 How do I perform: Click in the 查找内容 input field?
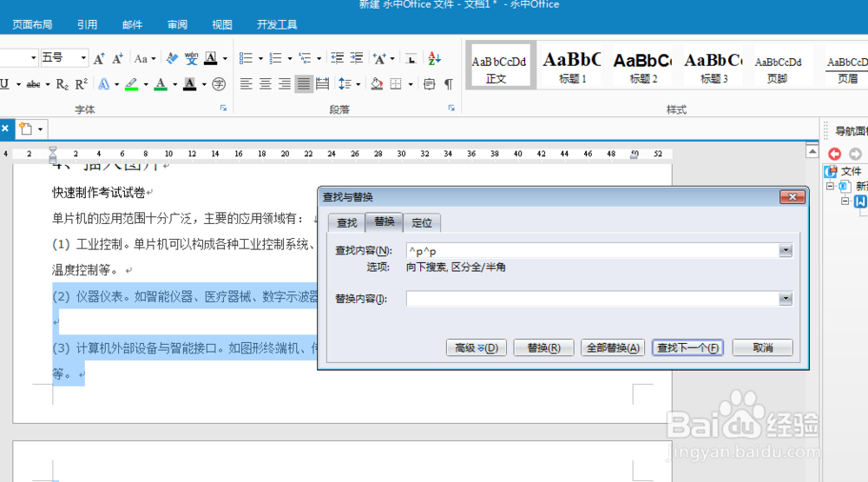click(x=592, y=250)
